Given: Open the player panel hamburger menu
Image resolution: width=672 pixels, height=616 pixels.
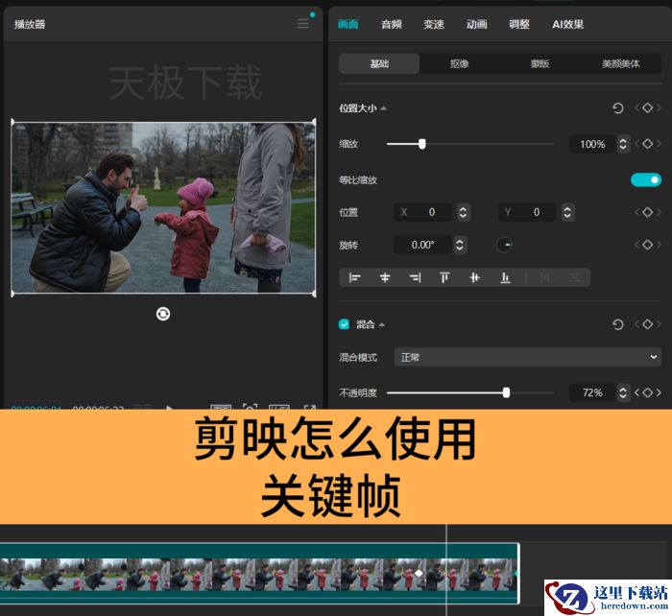Looking at the screenshot, I should pyautogui.click(x=303, y=24).
